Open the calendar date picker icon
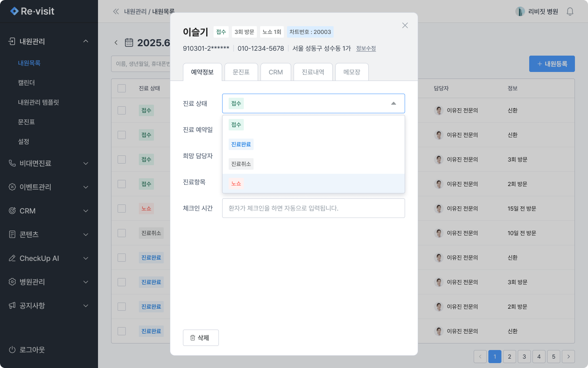The height and width of the screenshot is (368, 588). (x=129, y=43)
